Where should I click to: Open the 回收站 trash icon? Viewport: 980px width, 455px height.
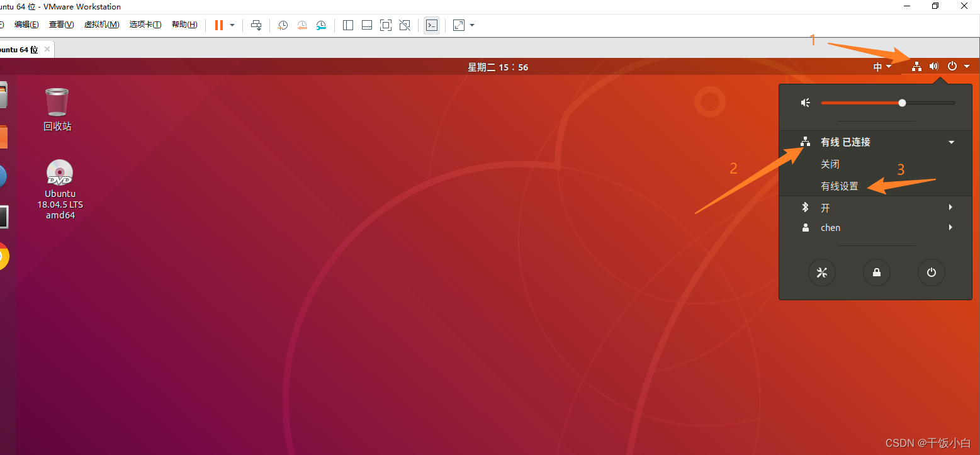[57, 102]
